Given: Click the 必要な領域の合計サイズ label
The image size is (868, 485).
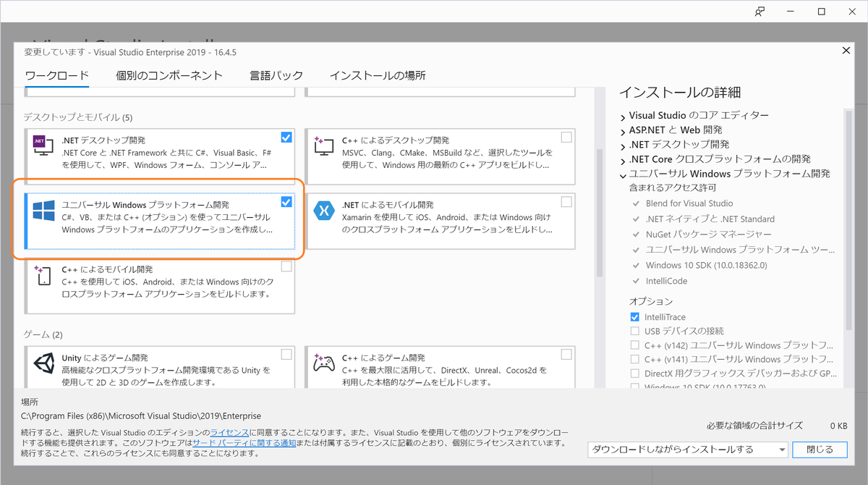Looking at the screenshot, I should coord(756,426).
